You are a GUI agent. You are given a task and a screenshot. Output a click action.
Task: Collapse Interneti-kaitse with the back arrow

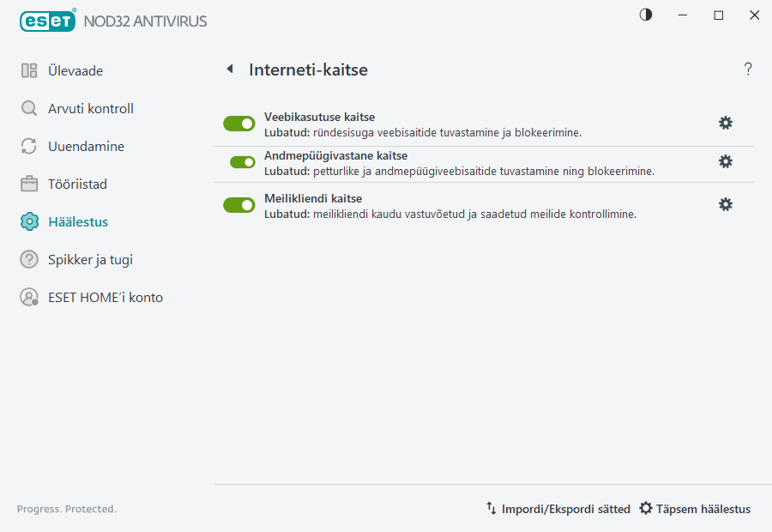point(229,69)
